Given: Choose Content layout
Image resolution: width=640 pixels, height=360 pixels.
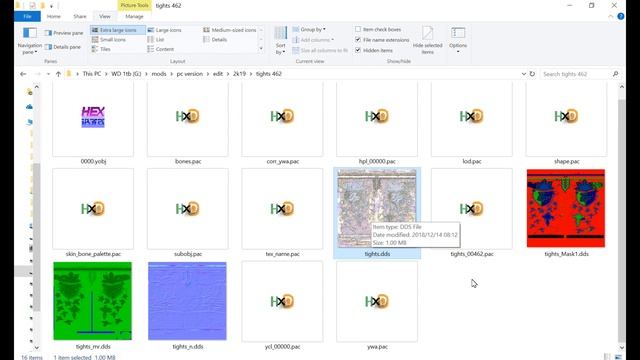Looking at the screenshot, I should [161, 49].
